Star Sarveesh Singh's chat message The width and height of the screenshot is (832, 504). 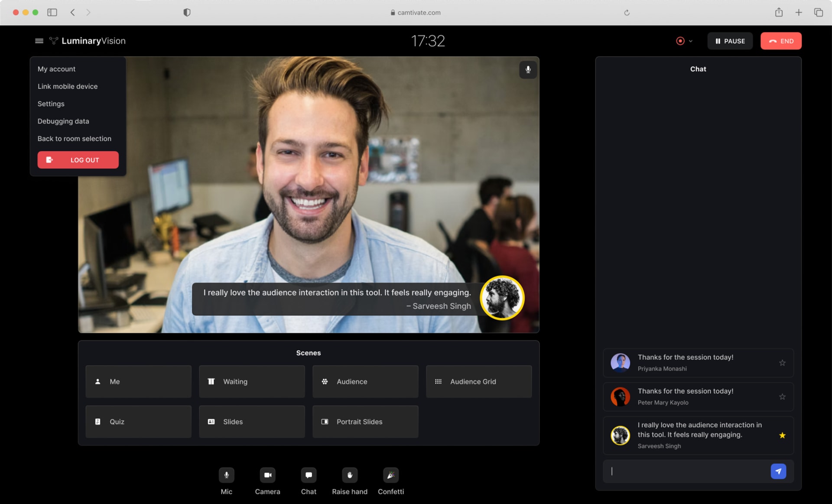[x=784, y=435]
